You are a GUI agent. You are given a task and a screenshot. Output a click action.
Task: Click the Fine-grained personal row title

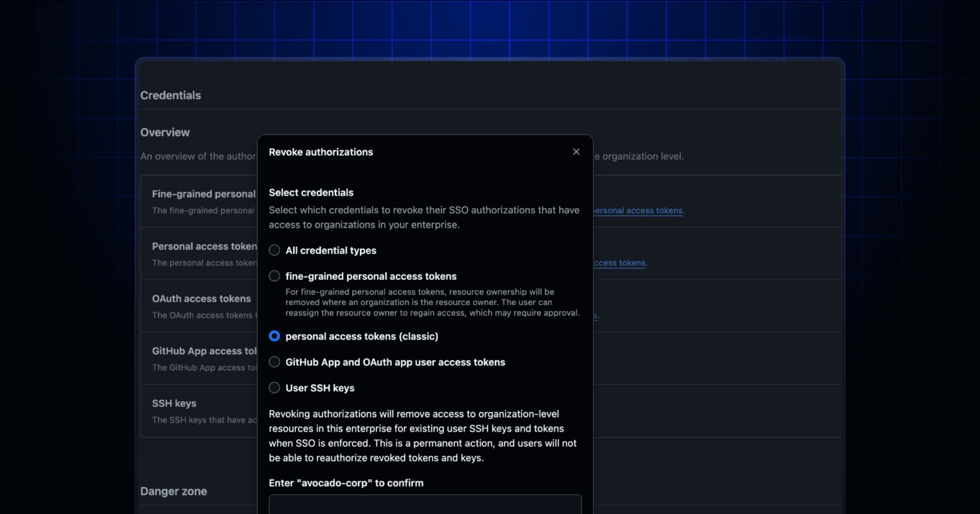(204, 194)
